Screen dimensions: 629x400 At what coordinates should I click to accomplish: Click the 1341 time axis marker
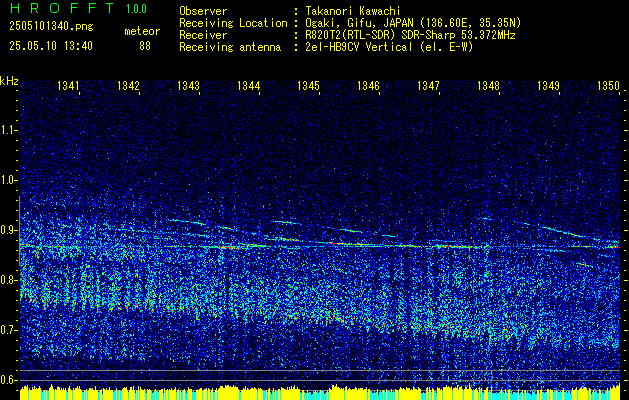68,85
